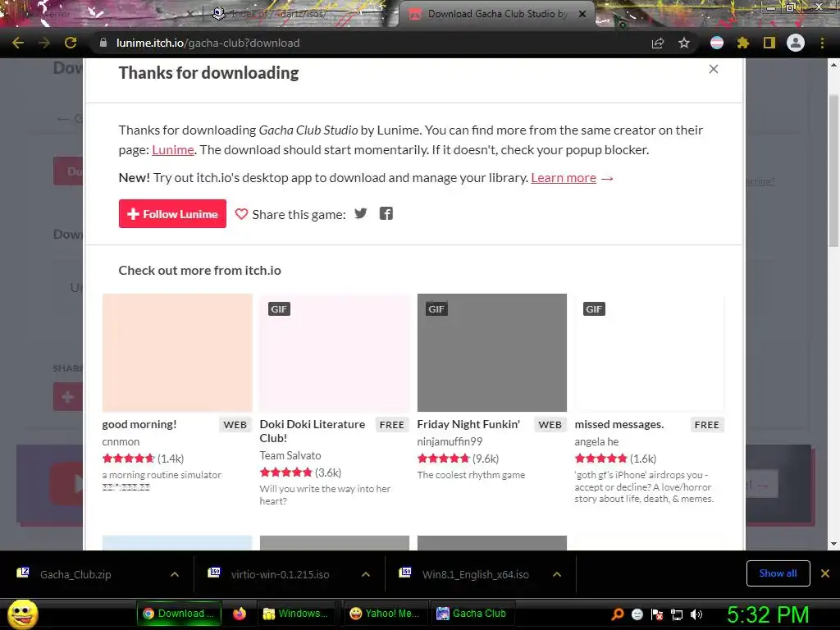Open the Friday Night Funkin' thumbnail
Viewport: 840px width, 630px height.
(492, 353)
